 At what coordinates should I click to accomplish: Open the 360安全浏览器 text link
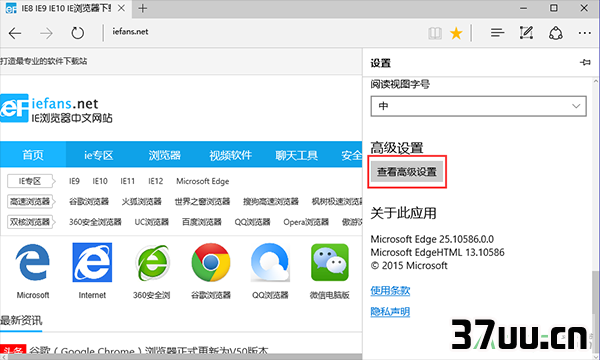(x=95, y=222)
